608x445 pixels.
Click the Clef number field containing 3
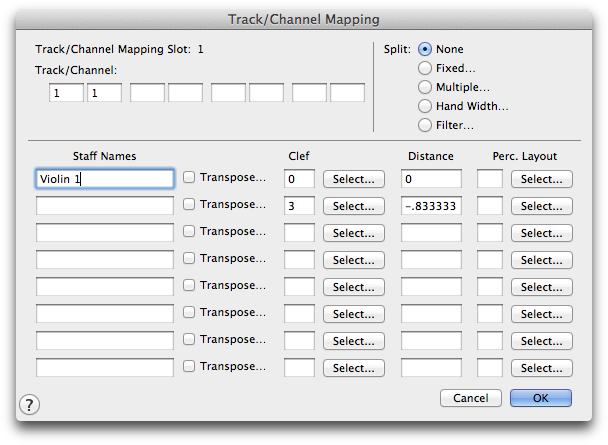[299, 206]
